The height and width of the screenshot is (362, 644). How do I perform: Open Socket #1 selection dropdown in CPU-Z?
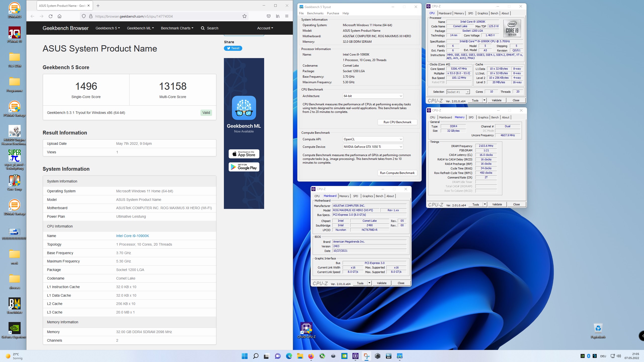(x=458, y=92)
